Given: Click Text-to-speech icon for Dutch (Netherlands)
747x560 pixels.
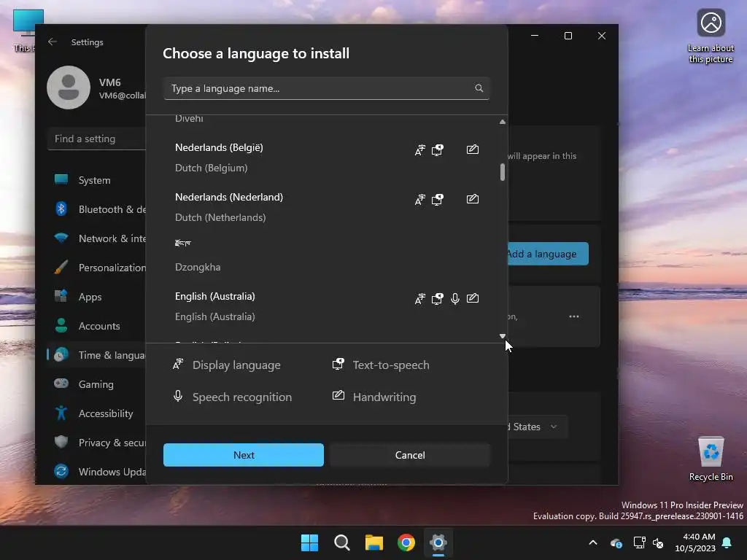Looking at the screenshot, I should 438,200.
